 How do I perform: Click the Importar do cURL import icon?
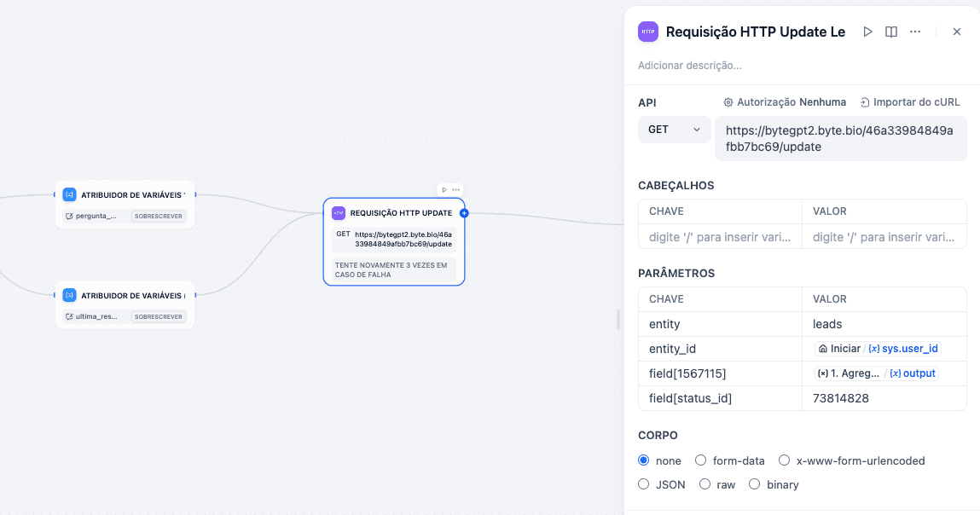click(862, 101)
